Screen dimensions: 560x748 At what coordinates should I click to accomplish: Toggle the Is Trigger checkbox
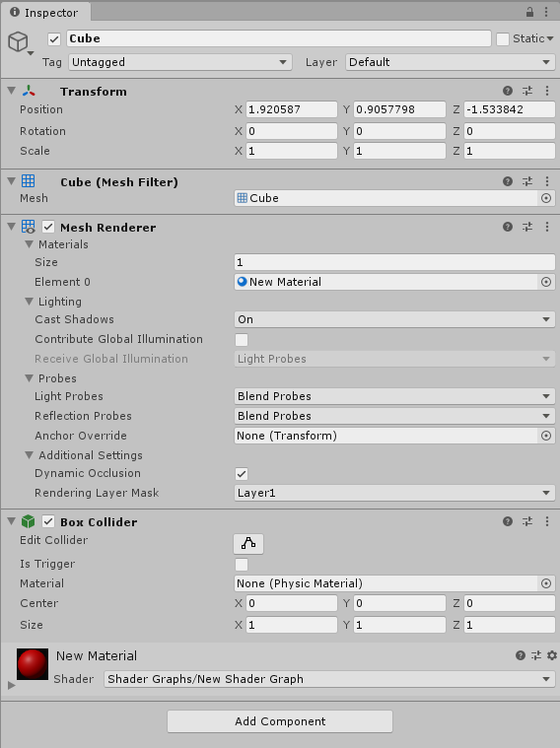[242, 565]
